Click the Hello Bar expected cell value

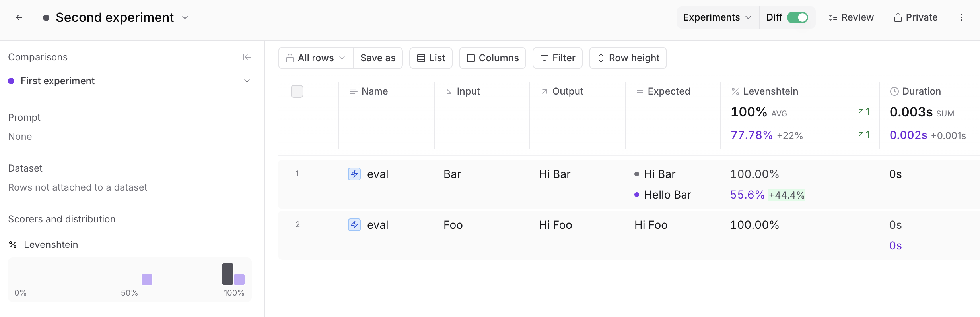click(x=667, y=195)
